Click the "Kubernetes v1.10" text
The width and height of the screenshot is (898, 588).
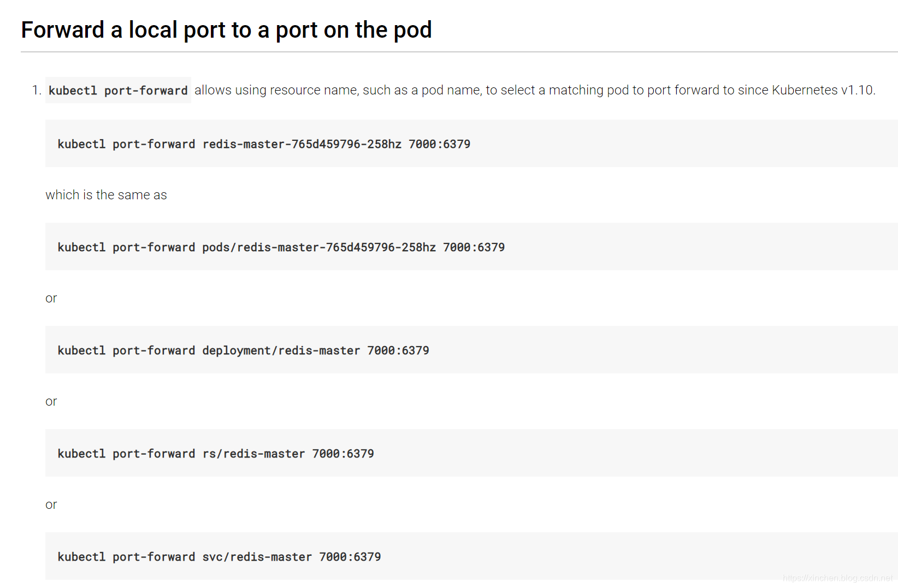point(823,90)
